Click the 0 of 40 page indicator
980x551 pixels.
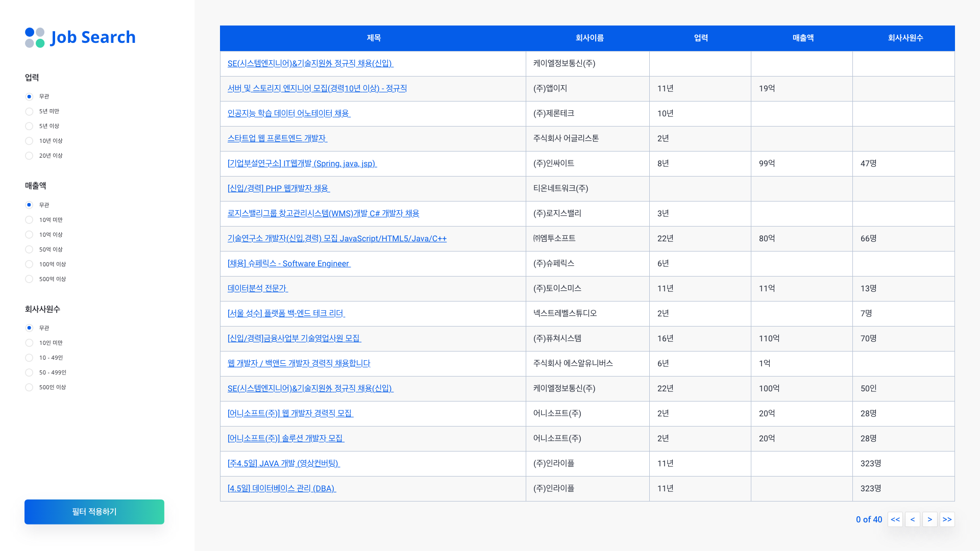point(869,519)
